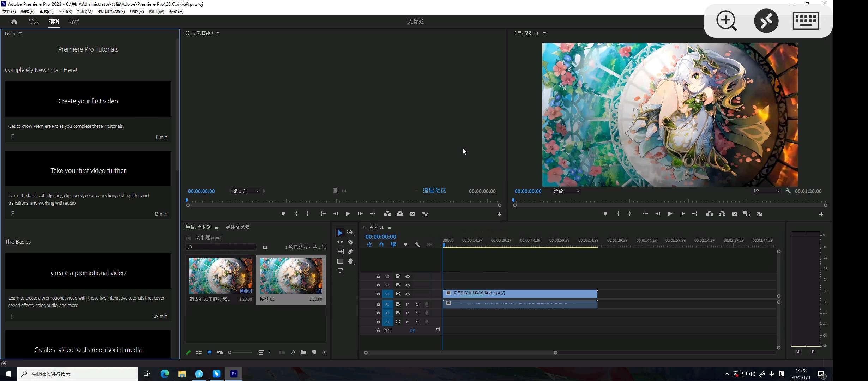868x381 pixels.
Task: Toggle sync lock on track A3
Action: point(398,322)
